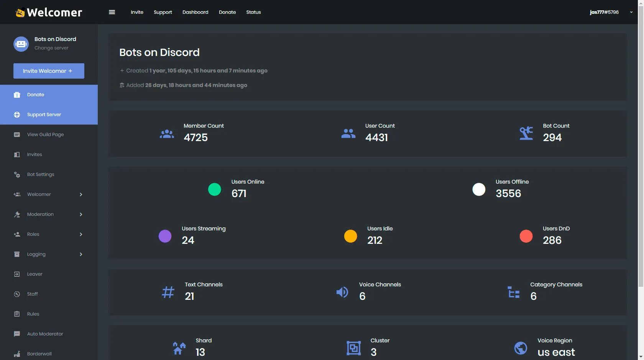This screenshot has width=644, height=360.
Task: Expand the Roles submenu chevron
Action: point(81,234)
